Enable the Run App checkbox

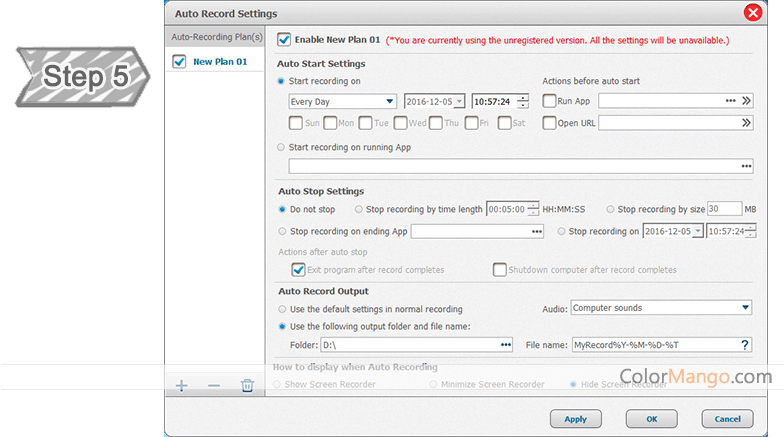(x=549, y=101)
